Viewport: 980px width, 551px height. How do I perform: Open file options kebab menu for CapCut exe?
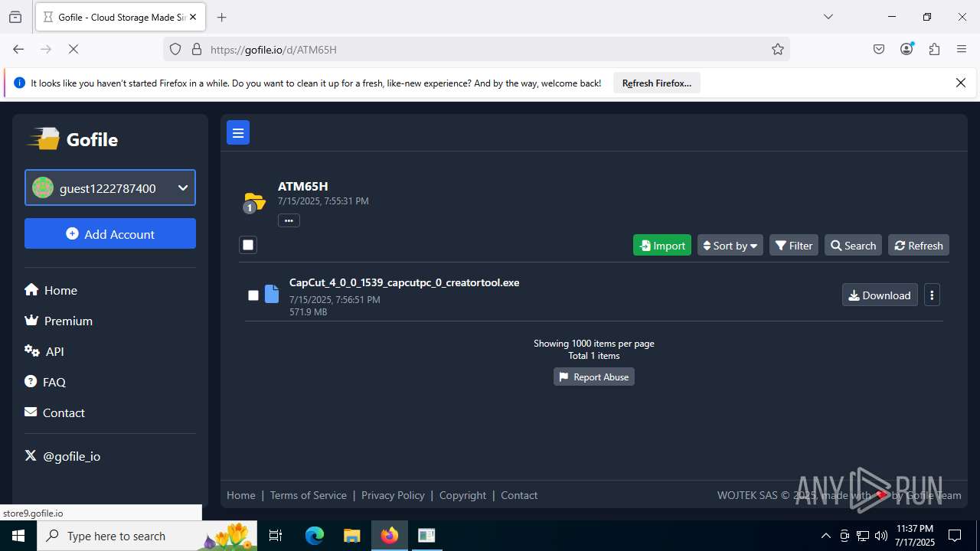coord(932,295)
